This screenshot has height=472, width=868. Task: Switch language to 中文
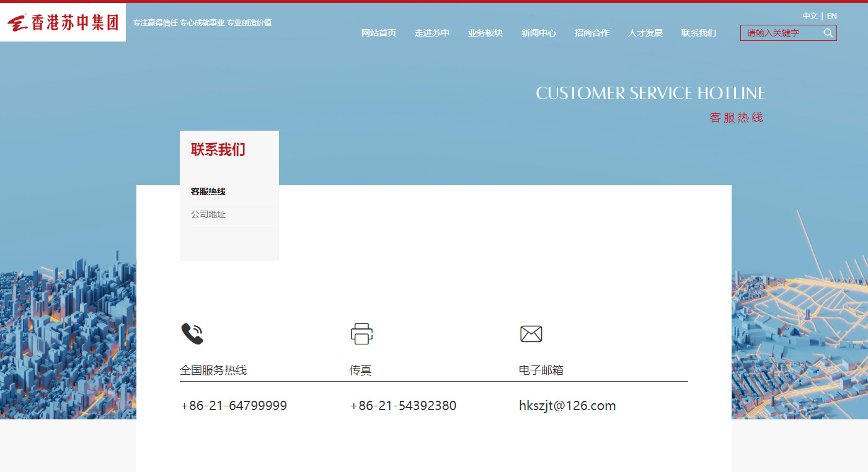pyautogui.click(x=809, y=16)
